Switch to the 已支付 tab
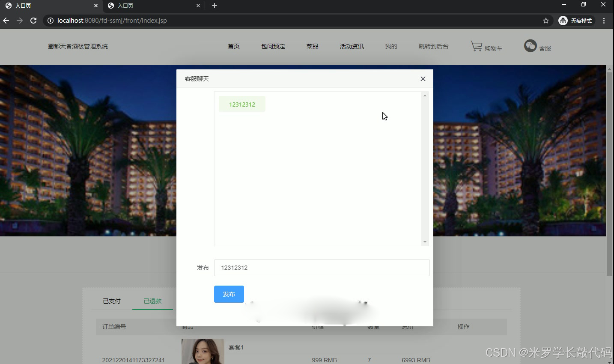614x364 pixels. (111, 301)
